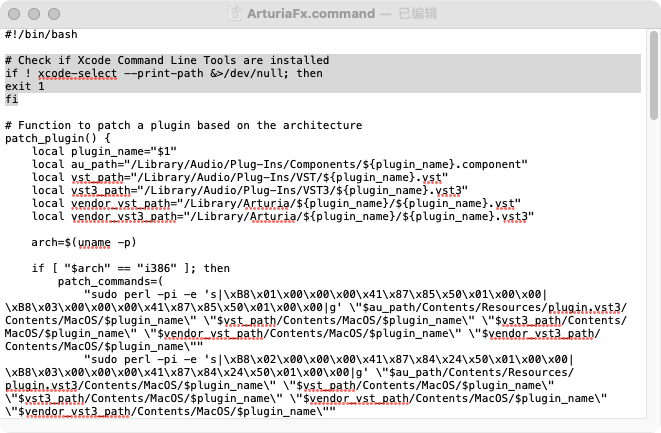Click the 'local au_path' line
The height and width of the screenshot is (433, 661).
coord(279,164)
